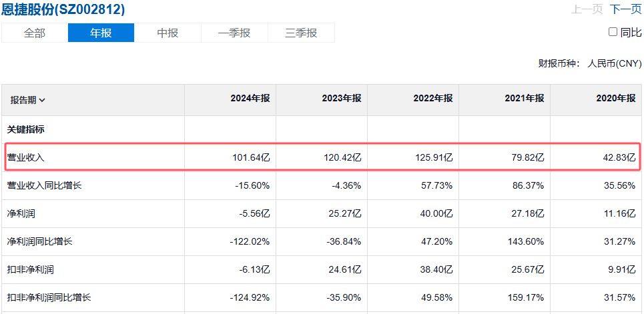Select value 38.40亿

point(436,270)
